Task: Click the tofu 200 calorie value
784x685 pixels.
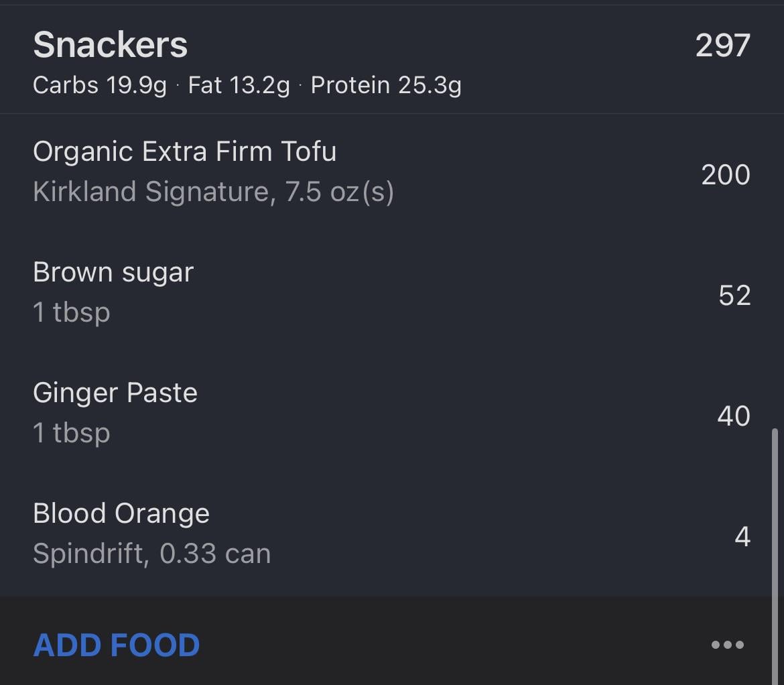Action: (x=725, y=175)
